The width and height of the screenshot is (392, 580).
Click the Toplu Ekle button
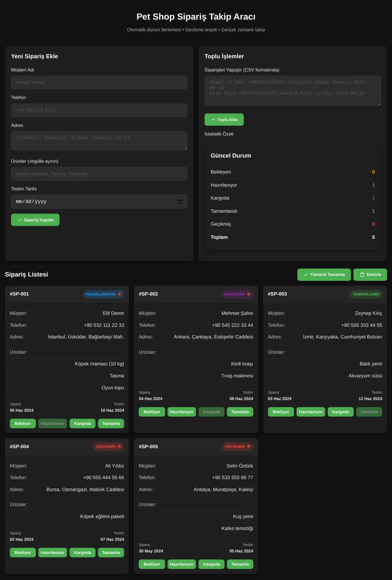tap(224, 120)
